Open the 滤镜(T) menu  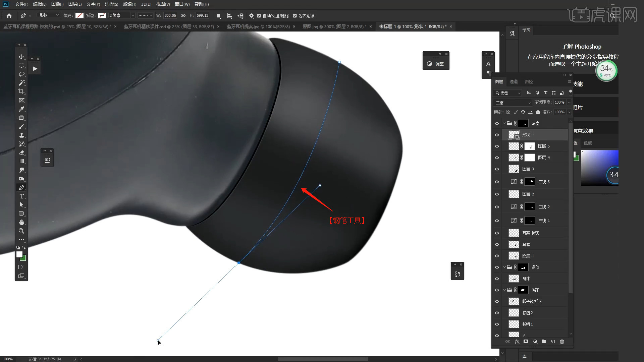coord(129,4)
